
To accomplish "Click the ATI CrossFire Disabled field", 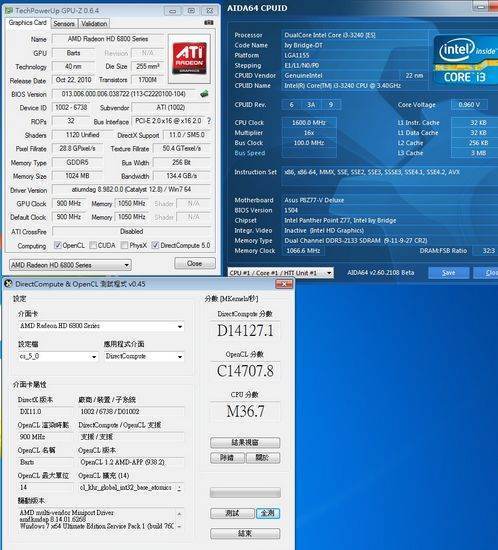I will pyautogui.click(x=131, y=232).
